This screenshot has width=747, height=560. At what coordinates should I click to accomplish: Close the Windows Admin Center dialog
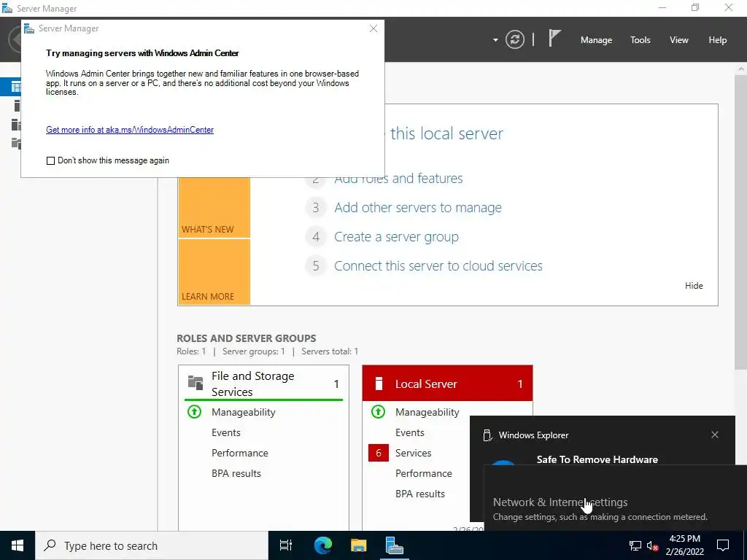373,28
